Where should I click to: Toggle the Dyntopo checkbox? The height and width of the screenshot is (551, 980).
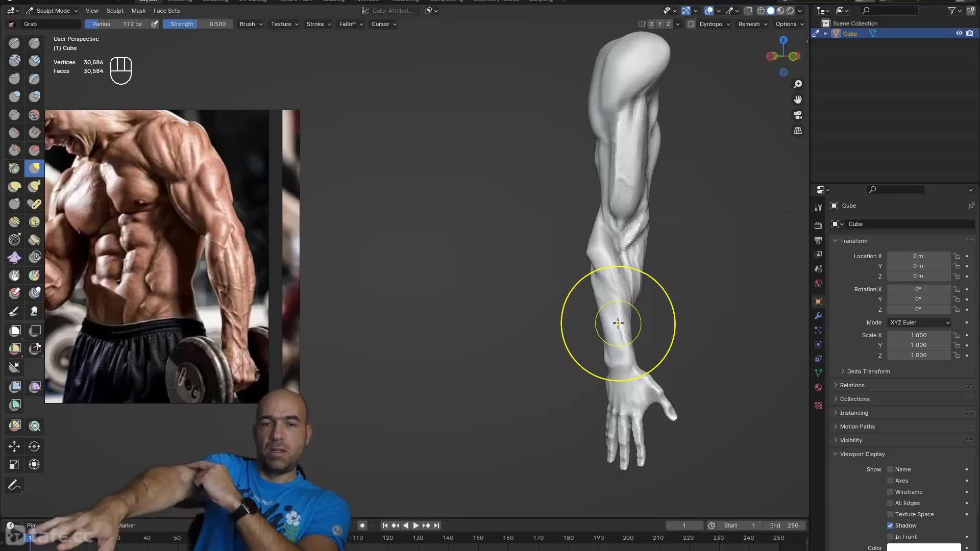(x=691, y=24)
